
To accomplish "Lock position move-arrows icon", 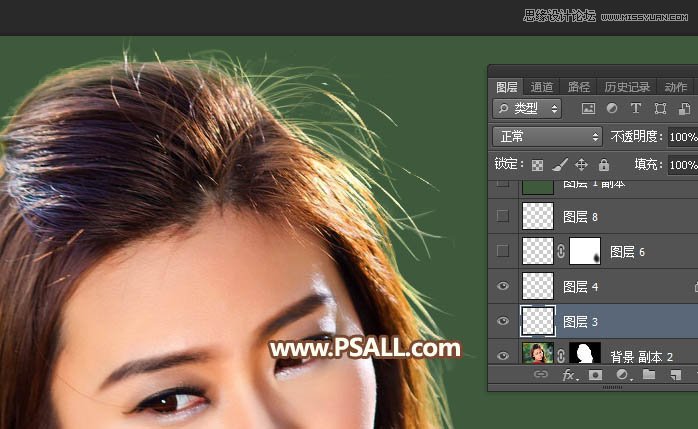I will tap(581, 165).
